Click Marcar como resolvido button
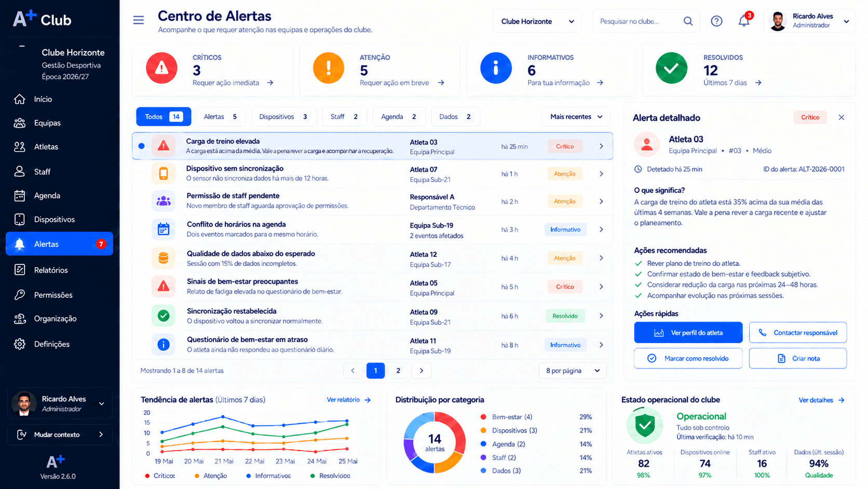The height and width of the screenshot is (489, 868). pyautogui.click(x=688, y=359)
